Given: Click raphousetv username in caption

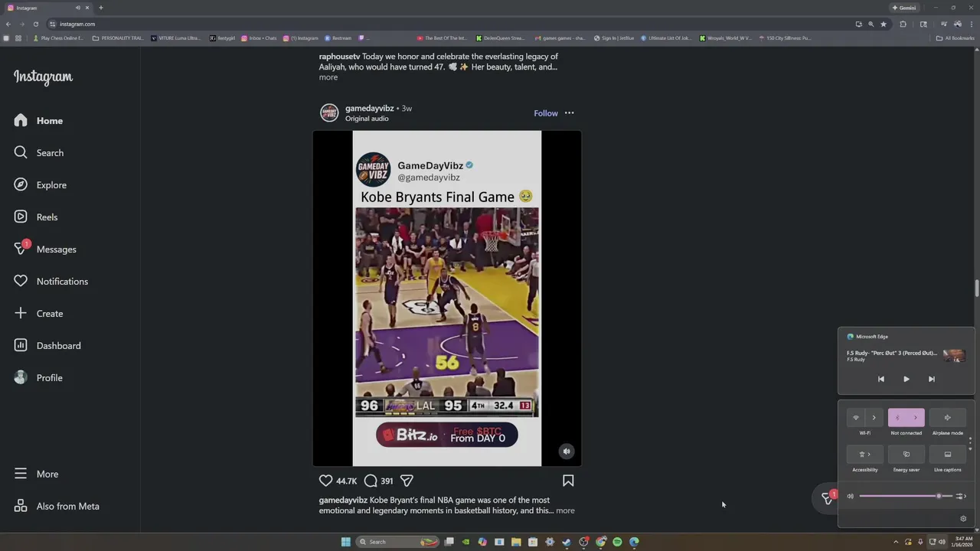Looking at the screenshot, I should tap(339, 57).
